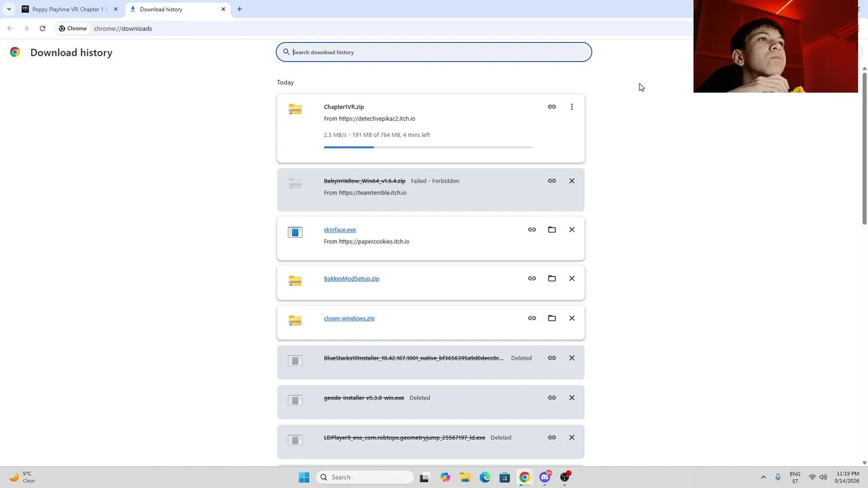Image resolution: width=868 pixels, height=488 pixels.
Task: Remove clown-windows.zip from list
Action: click(x=572, y=318)
